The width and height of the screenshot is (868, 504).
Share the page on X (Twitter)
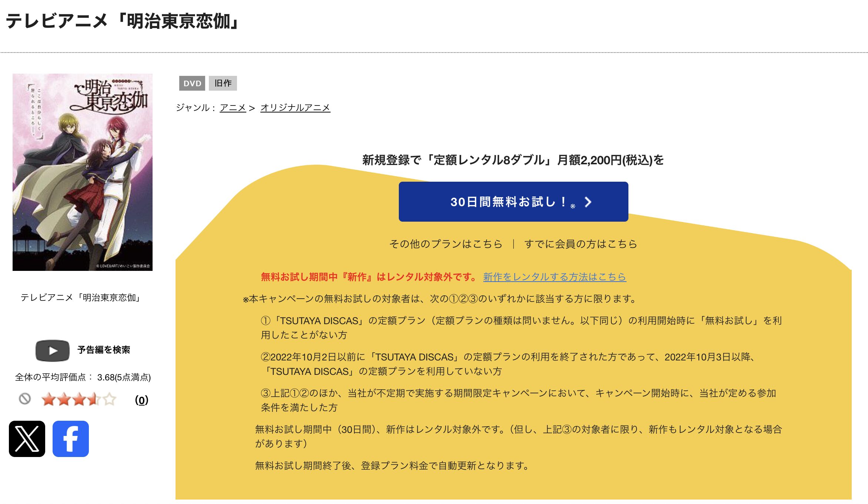tap(27, 439)
